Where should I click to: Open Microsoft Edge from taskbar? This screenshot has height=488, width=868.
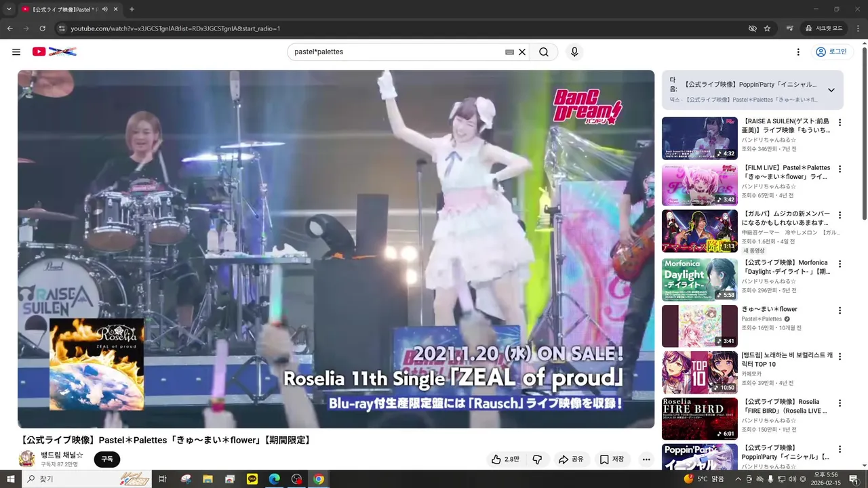[274, 479]
